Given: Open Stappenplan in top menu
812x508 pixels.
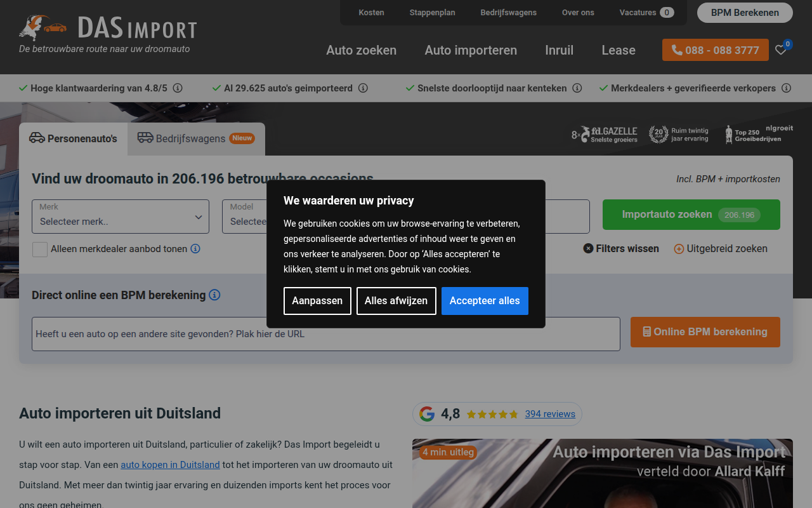Looking at the screenshot, I should click(432, 13).
